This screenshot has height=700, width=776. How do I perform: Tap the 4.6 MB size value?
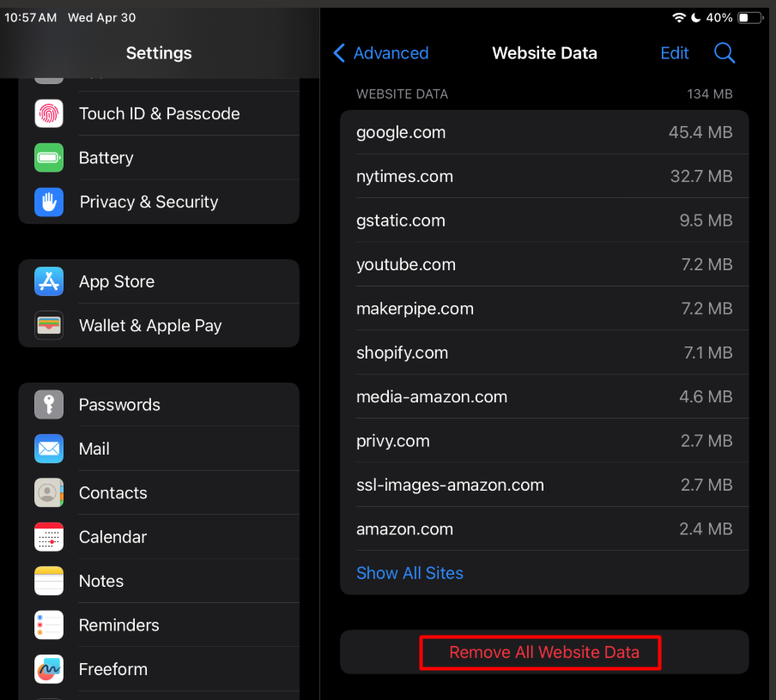coord(706,396)
